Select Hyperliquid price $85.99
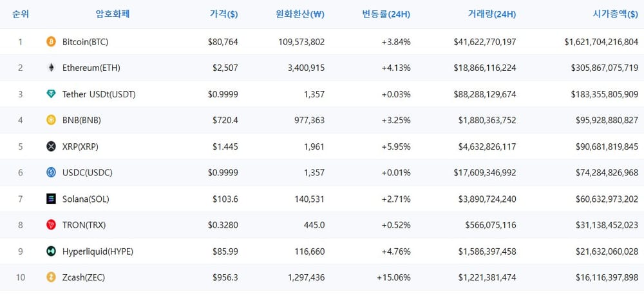644x296 pixels. pos(225,252)
